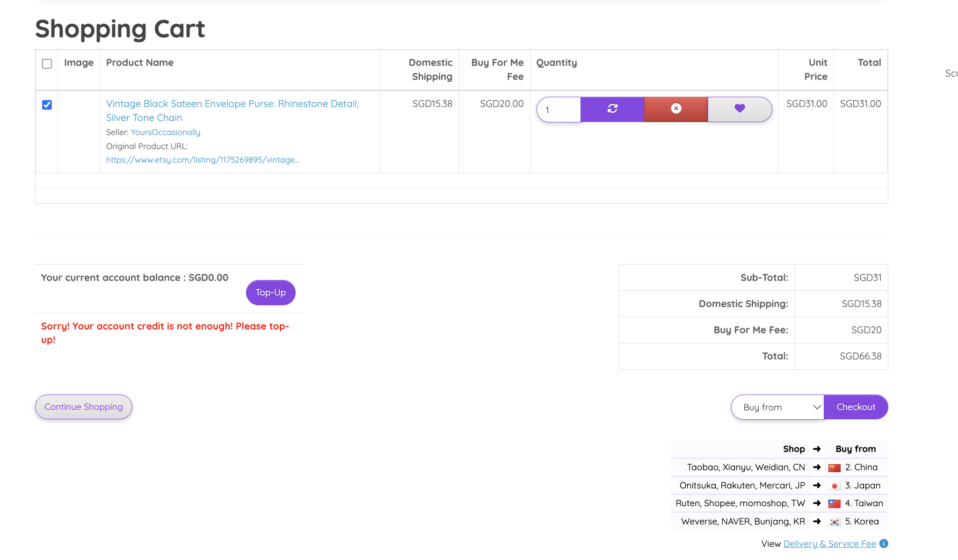
Task: Click the Korea flag icon
Action: tap(835, 522)
